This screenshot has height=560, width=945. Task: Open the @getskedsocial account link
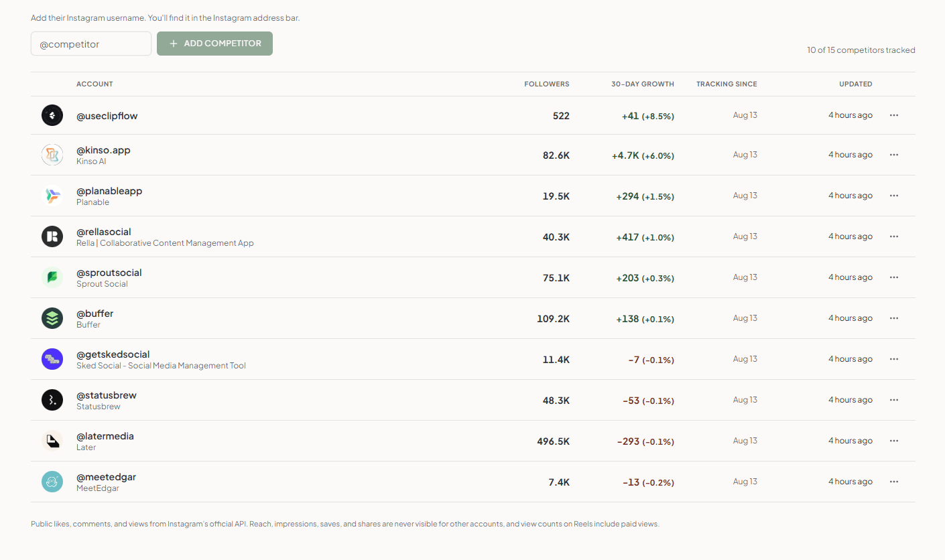click(x=113, y=354)
